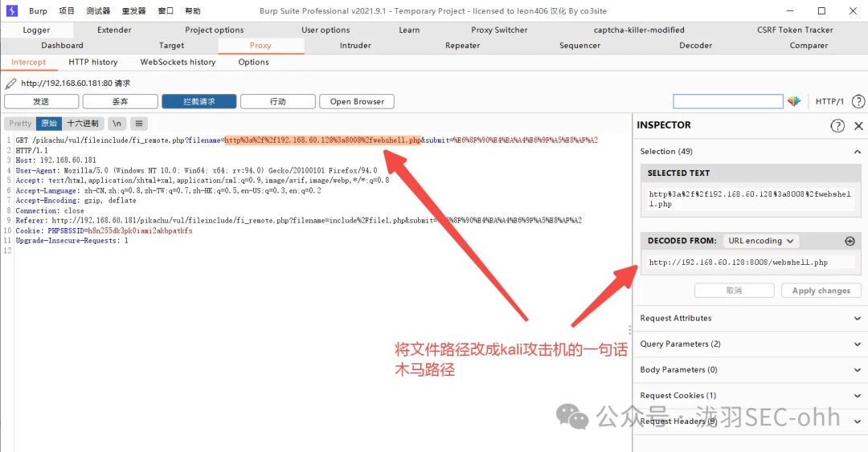868x452 pixels.
Task: Switch to the Dashboard tab
Action: [x=62, y=46]
